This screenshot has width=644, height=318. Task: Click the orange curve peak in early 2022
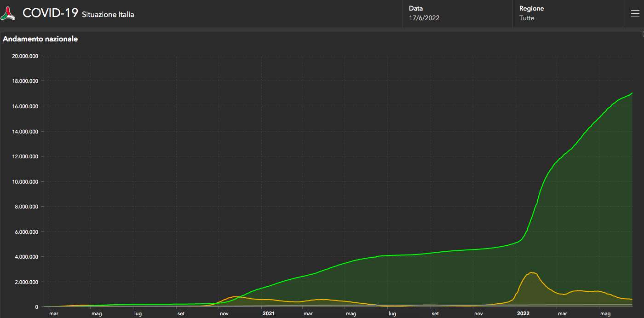(532, 272)
